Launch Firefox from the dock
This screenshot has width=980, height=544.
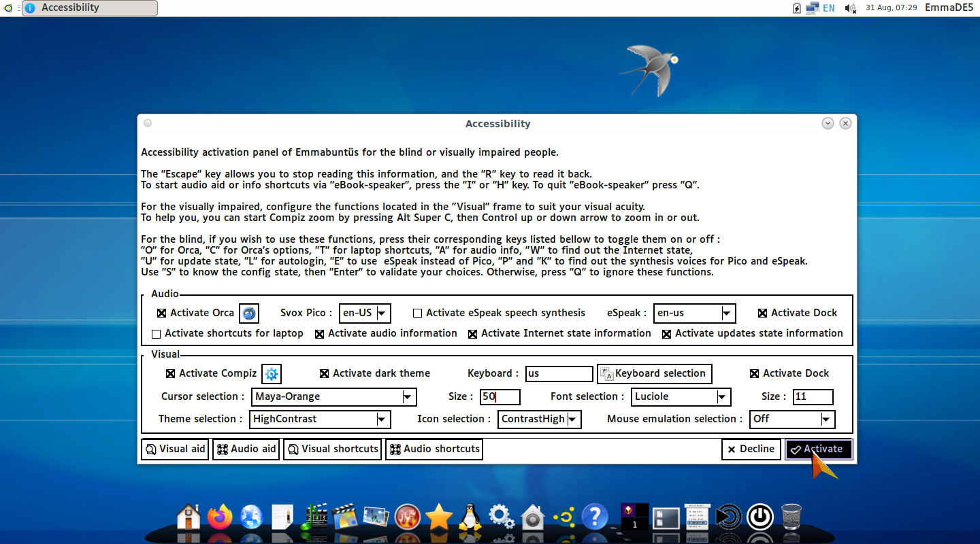(x=220, y=517)
